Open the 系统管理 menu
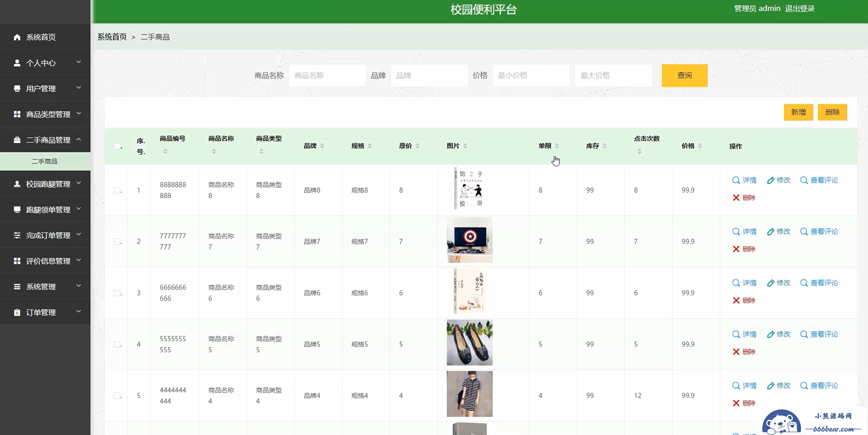868x435 pixels. [45, 287]
